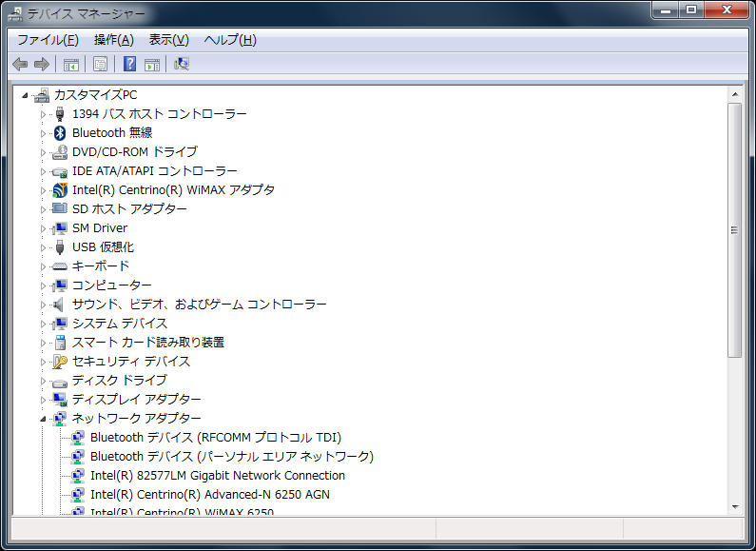Click the SD ホスト アダプター icon
The width and height of the screenshot is (756, 551).
click(x=60, y=209)
